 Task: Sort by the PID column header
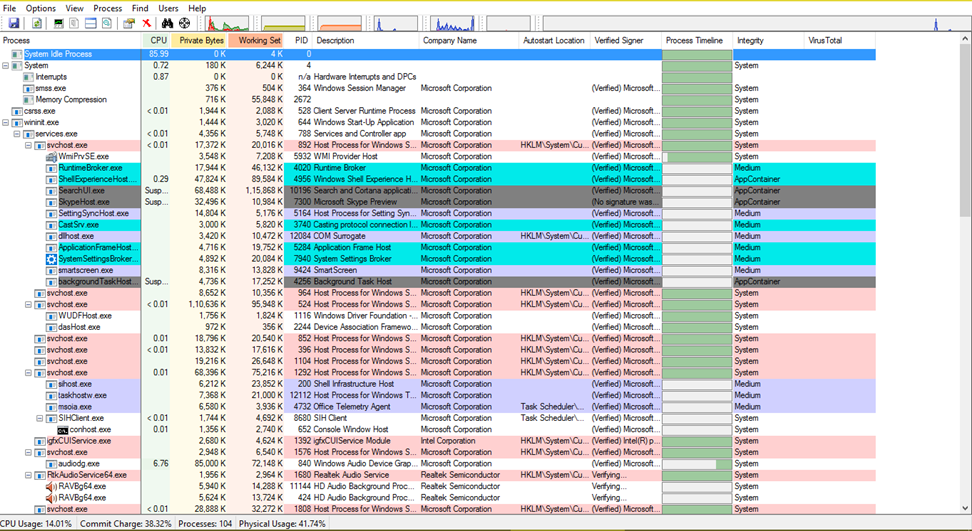[299, 40]
